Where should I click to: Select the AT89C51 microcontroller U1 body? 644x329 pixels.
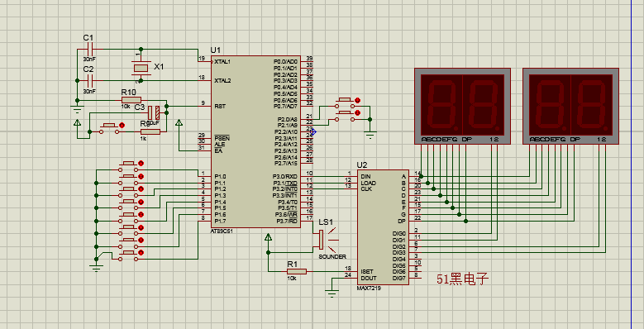255,141
